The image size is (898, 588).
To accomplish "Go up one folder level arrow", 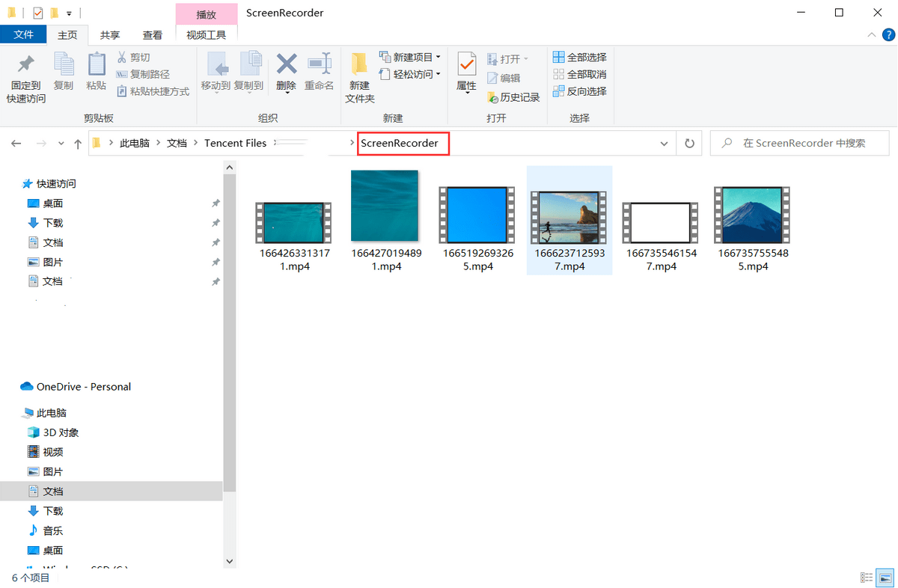I will coord(78,143).
